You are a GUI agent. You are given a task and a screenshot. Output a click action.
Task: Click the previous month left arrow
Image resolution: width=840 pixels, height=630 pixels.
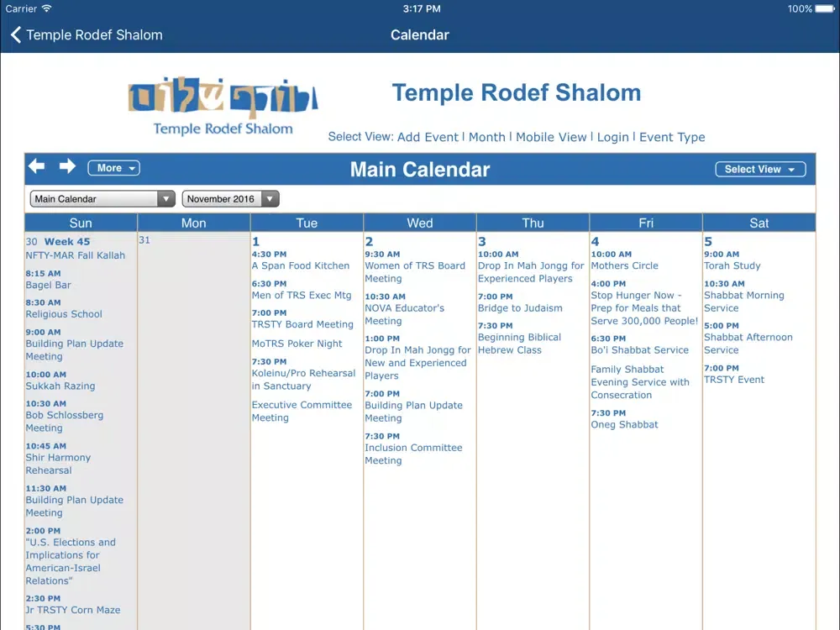click(x=36, y=166)
